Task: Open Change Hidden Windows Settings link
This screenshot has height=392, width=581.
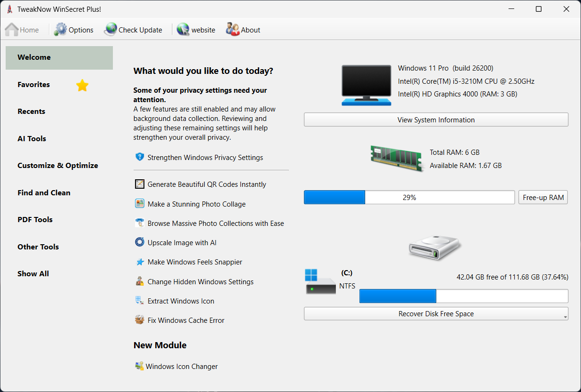Action: 201,282
